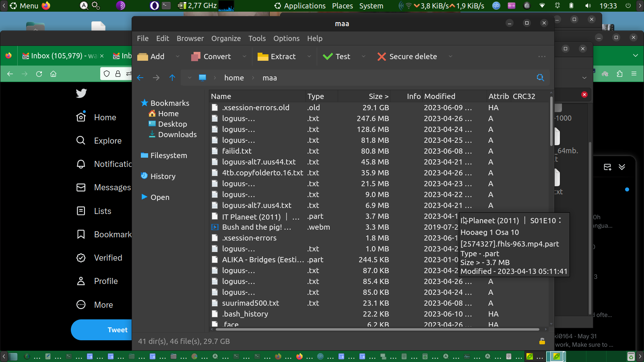
Task: Click the padlock icon in status bar
Action: pyautogui.click(x=542, y=341)
